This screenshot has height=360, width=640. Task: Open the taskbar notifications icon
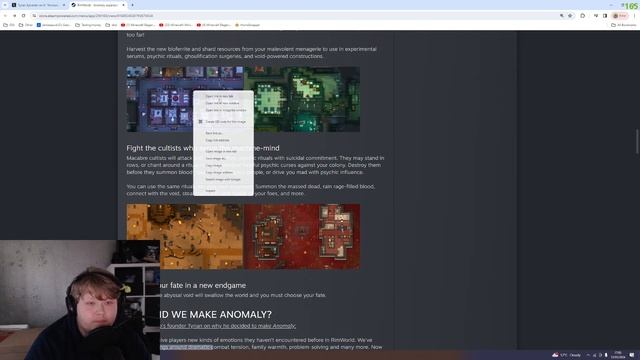coord(632,355)
